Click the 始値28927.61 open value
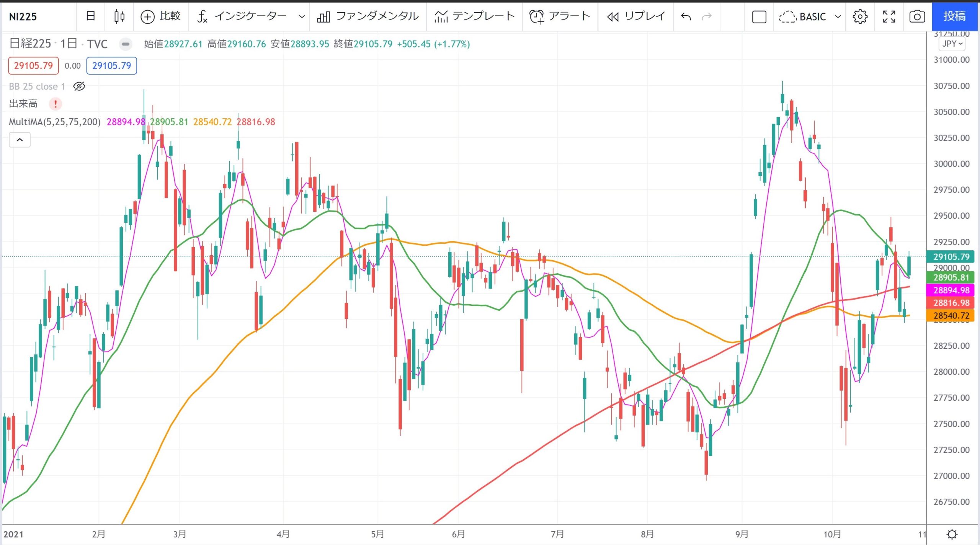 [x=173, y=44]
